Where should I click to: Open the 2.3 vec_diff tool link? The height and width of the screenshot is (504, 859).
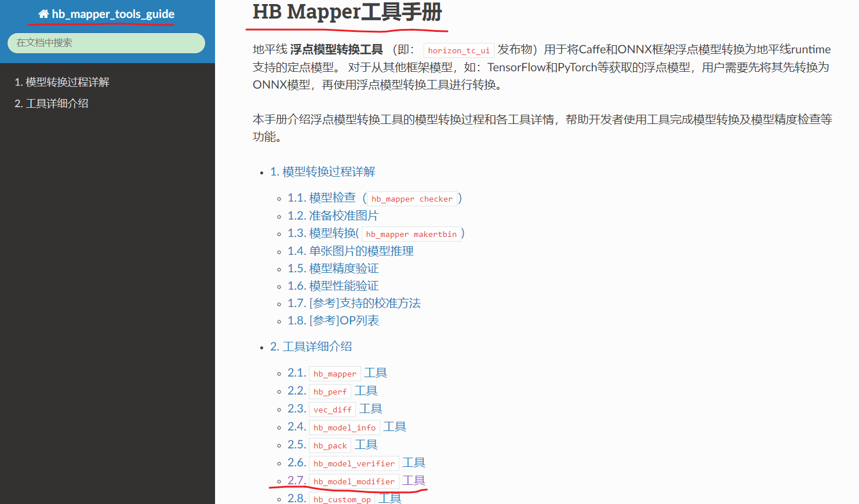pyautogui.click(x=334, y=409)
